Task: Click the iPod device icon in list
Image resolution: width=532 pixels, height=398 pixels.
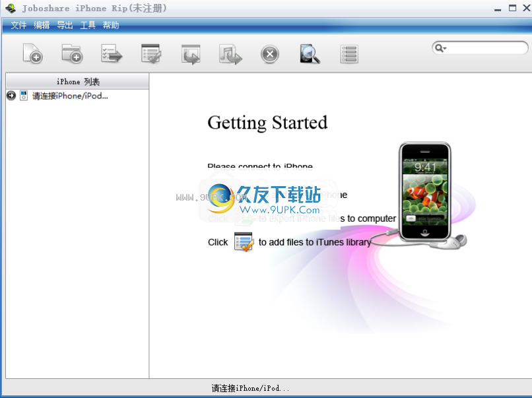Action: click(23, 96)
